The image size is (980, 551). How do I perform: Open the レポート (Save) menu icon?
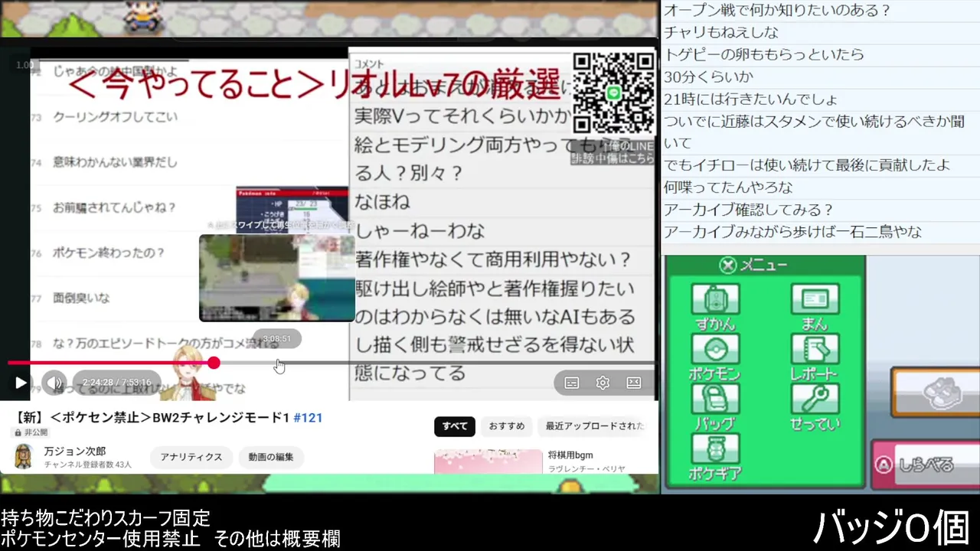pyautogui.click(x=815, y=357)
